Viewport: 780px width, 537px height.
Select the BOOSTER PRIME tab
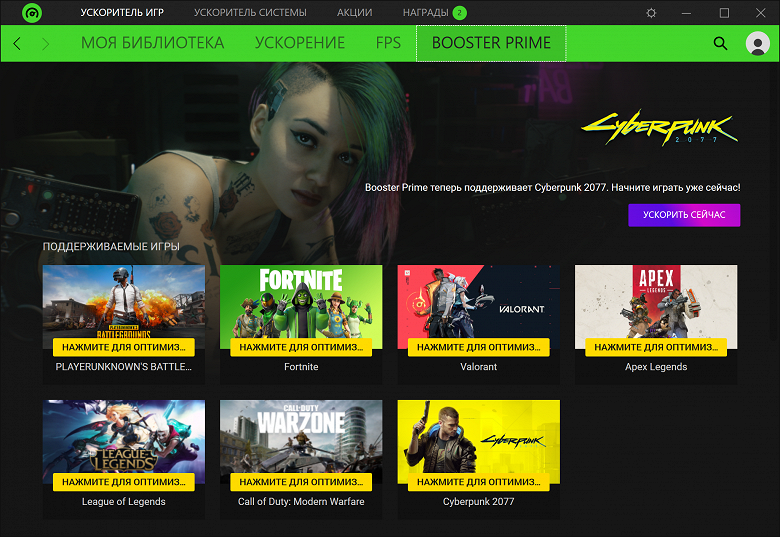[491, 43]
